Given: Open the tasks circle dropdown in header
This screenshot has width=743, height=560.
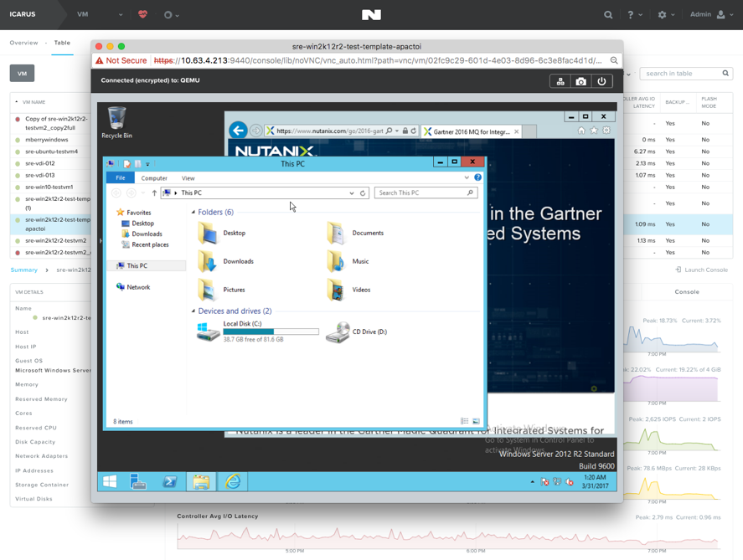Looking at the screenshot, I should click(171, 15).
